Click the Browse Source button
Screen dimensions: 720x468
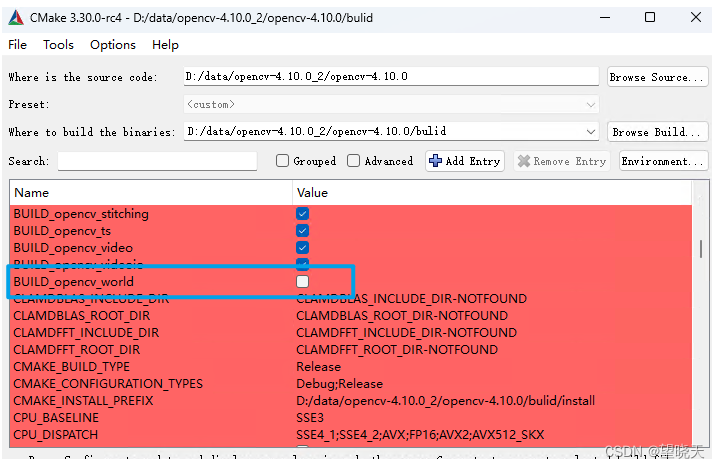(x=657, y=77)
